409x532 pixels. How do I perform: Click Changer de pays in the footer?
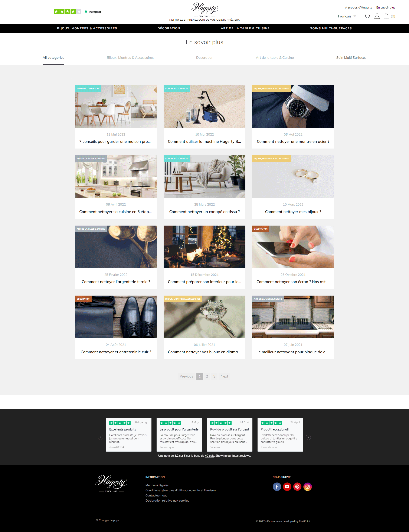(107, 520)
